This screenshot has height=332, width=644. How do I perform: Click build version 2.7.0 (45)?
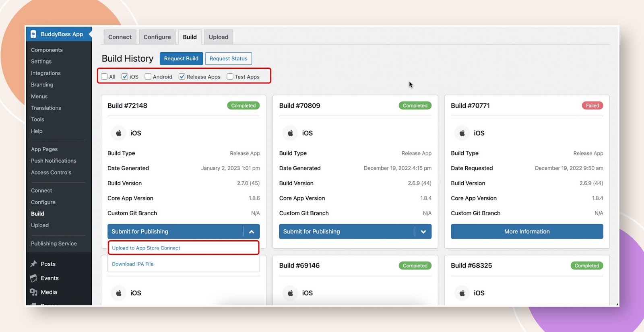point(248,183)
